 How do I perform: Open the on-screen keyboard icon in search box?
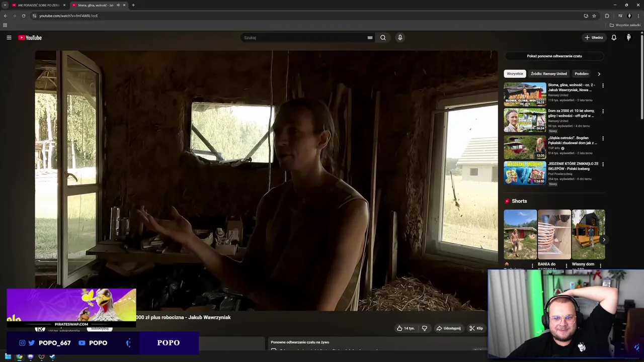370,38
